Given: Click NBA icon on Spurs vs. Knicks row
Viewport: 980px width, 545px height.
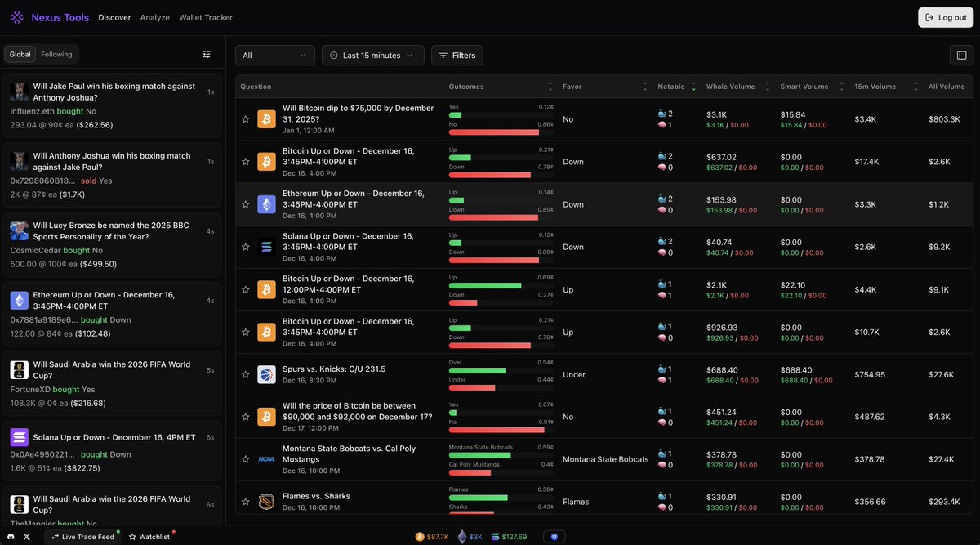Looking at the screenshot, I should [266, 374].
